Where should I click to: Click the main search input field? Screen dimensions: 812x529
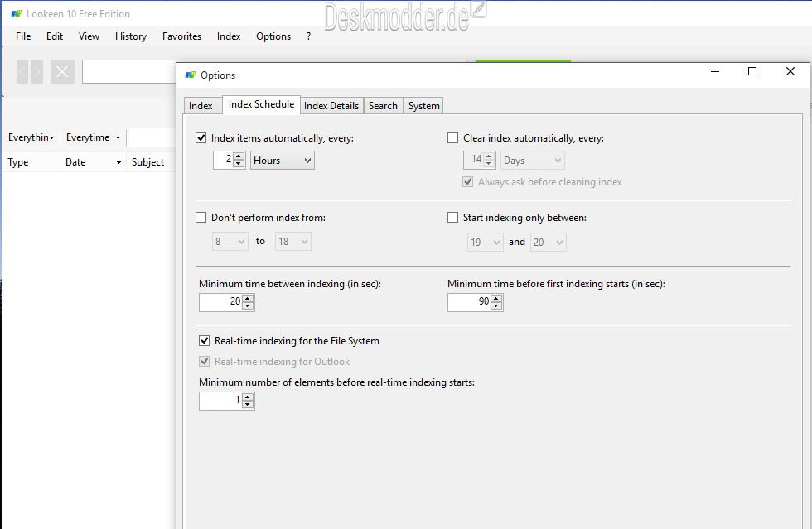click(129, 71)
